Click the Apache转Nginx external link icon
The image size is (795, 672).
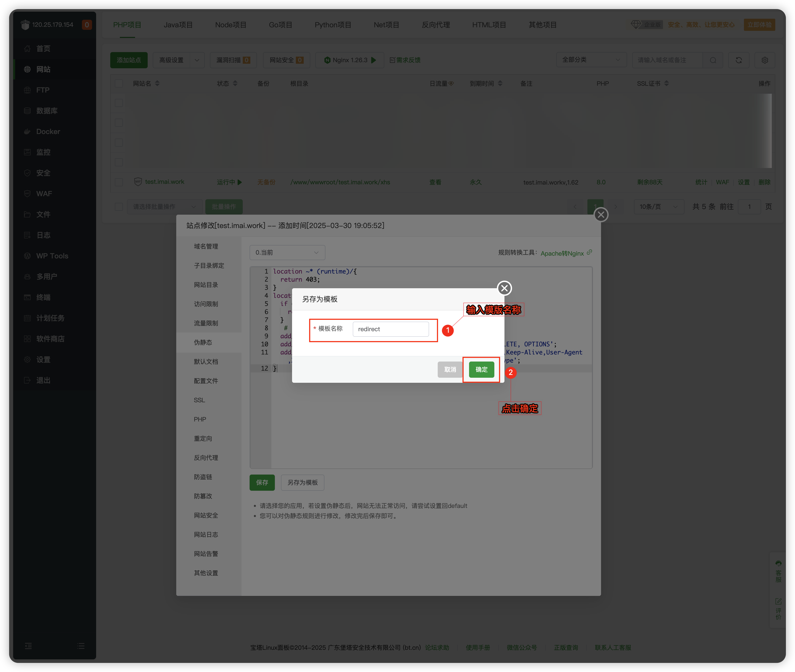[589, 252]
